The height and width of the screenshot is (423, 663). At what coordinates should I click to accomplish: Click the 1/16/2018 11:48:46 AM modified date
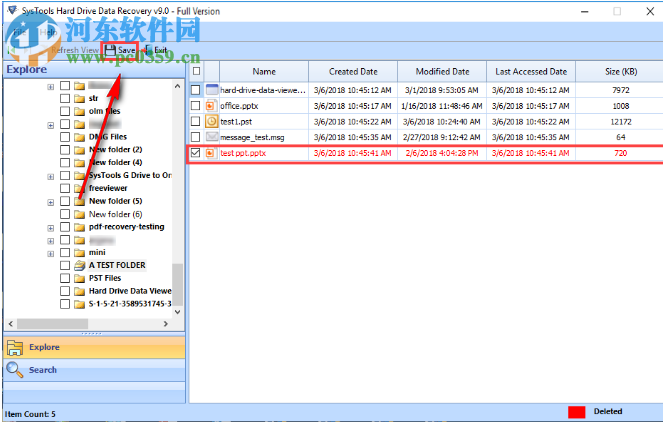(x=442, y=106)
